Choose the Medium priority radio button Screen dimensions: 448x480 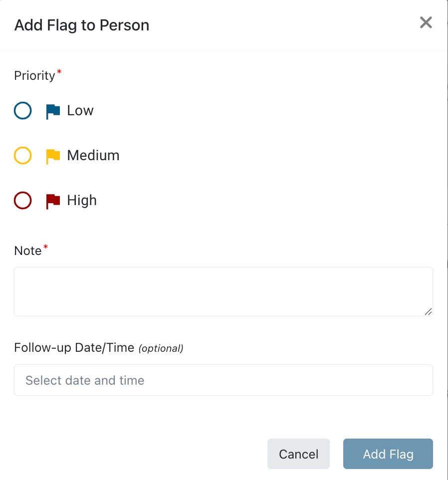[23, 156]
